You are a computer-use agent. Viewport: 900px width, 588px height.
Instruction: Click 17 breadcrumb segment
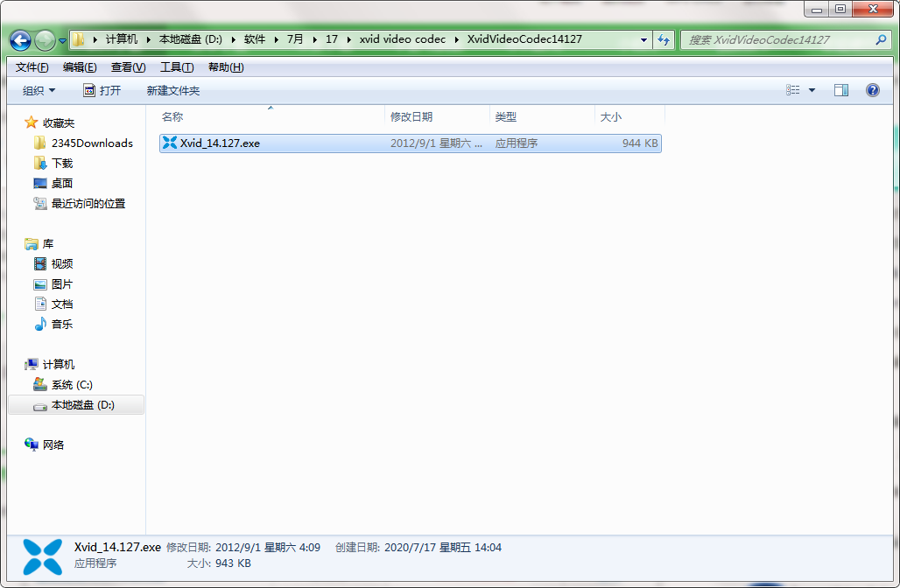click(332, 39)
